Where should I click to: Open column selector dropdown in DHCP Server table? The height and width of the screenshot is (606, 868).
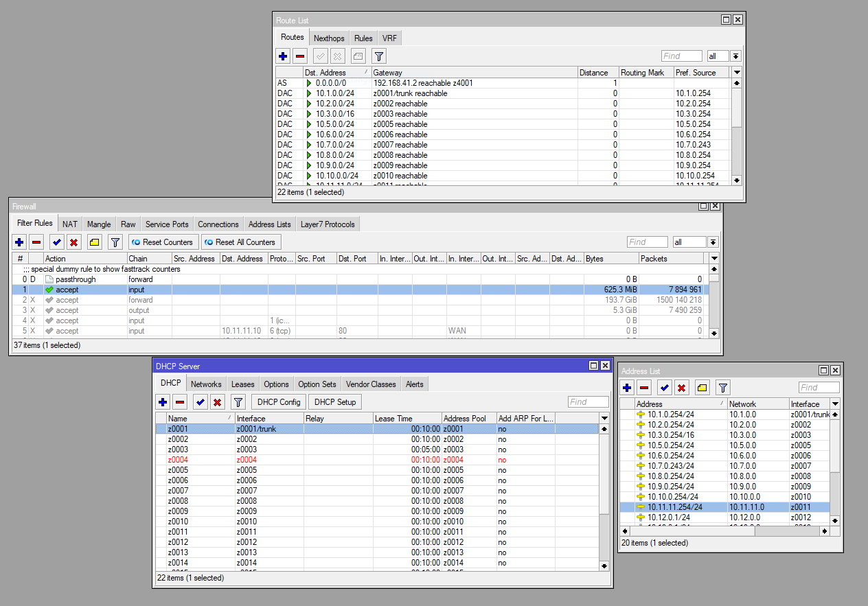click(x=604, y=418)
